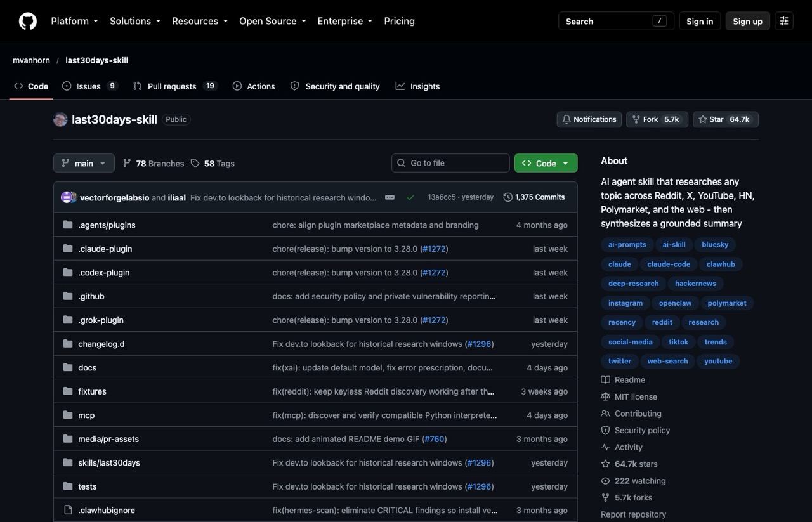Click the shield icon beside Security policy
The width and height of the screenshot is (812, 522).
(x=605, y=430)
